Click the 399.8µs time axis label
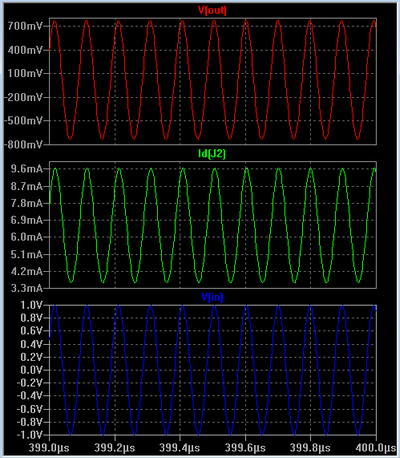This screenshot has width=400, height=458. pos(310,448)
